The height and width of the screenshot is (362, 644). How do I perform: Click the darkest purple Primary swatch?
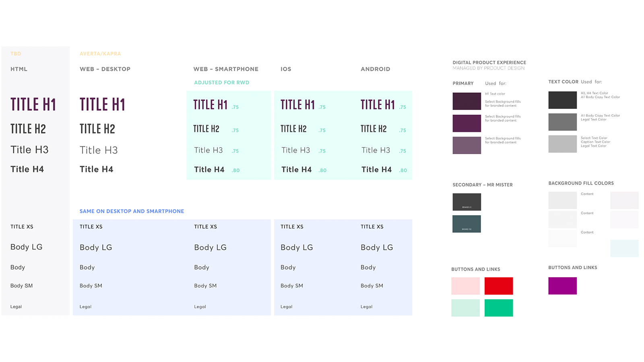(x=466, y=101)
